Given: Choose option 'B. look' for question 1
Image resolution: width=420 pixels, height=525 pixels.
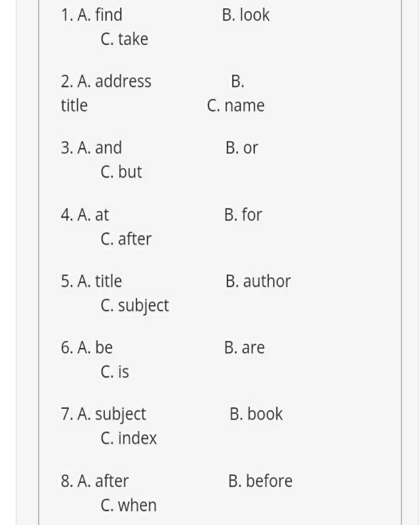Looking at the screenshot, I should (x=246, y=15).
